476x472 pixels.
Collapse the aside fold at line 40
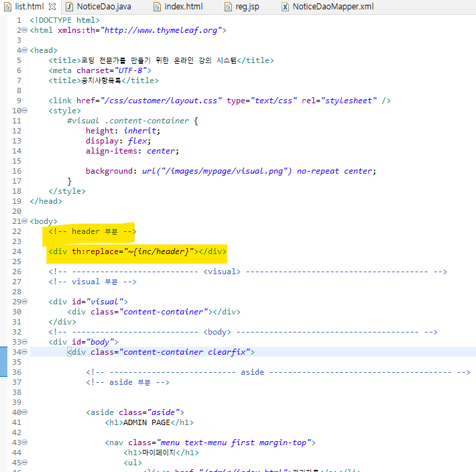(25, 412)
